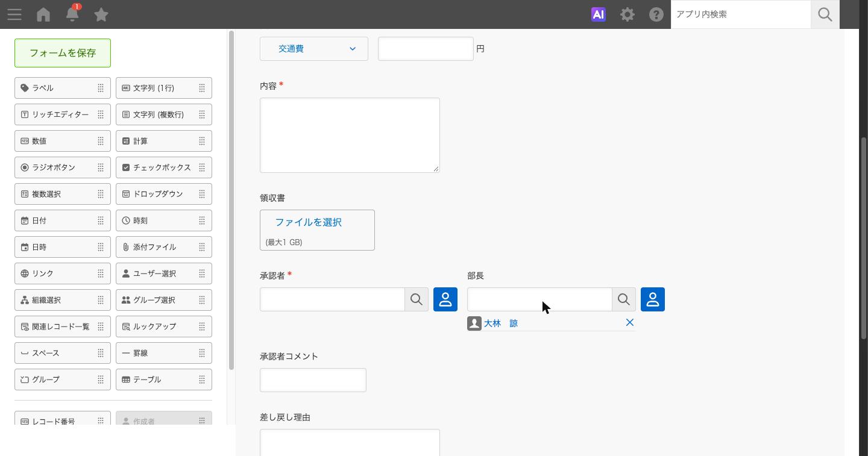Select the 日付 field element

pos(63,220)
